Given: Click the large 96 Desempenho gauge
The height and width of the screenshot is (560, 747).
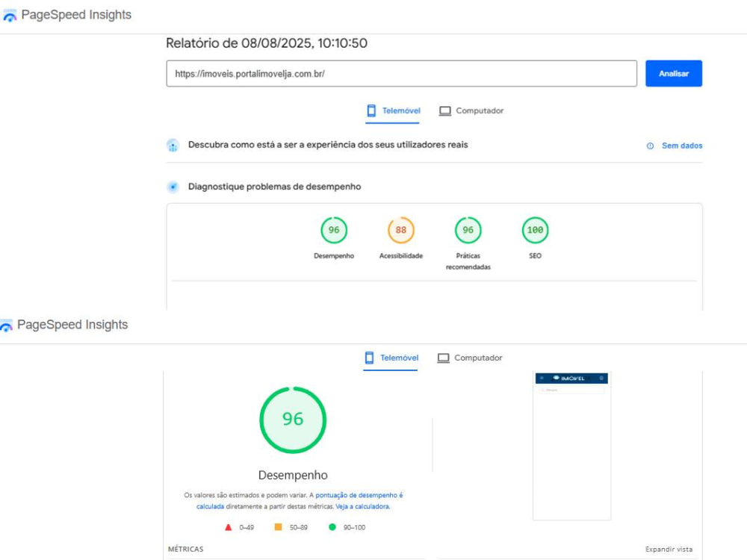Looking at the screenshot, I should (x=293, y=420).
